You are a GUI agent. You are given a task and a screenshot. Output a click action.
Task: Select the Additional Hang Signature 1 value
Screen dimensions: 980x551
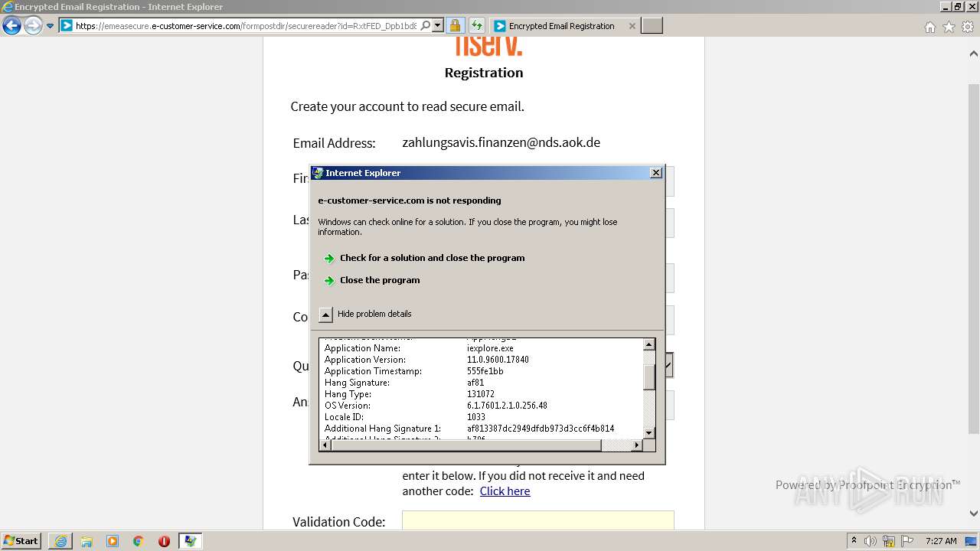[541, 429]
